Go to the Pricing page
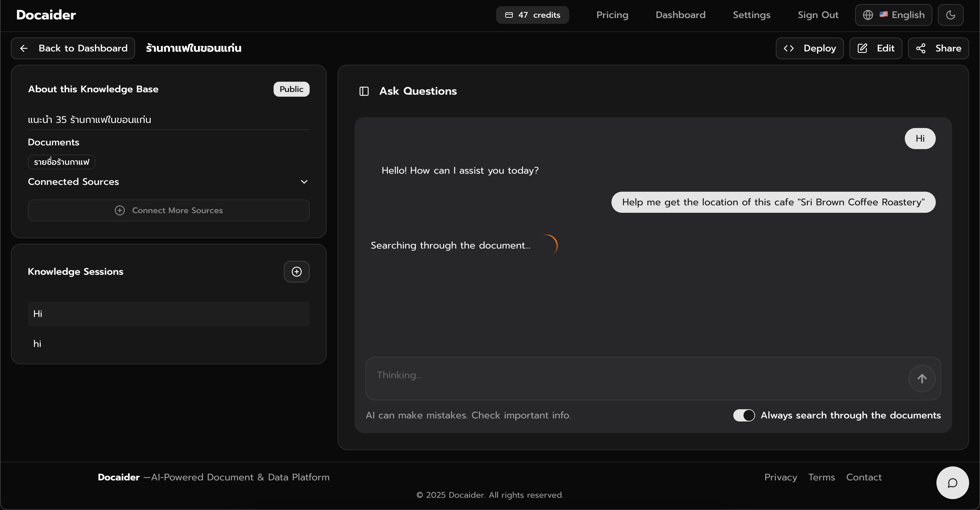Viewport: 980px width, 510px height. coord(612,15)
